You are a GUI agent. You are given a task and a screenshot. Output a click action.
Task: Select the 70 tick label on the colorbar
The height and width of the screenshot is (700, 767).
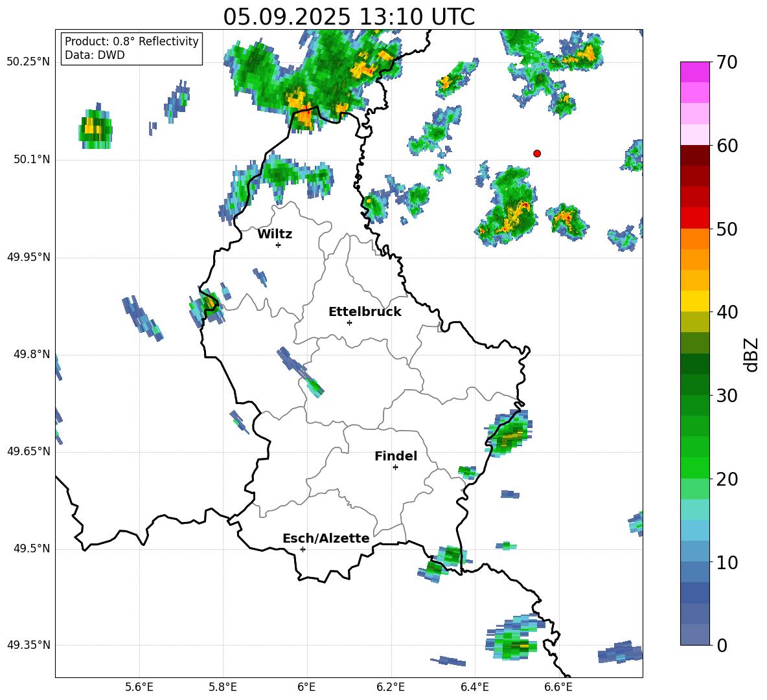pyautogui.click(x=727, y=62)
